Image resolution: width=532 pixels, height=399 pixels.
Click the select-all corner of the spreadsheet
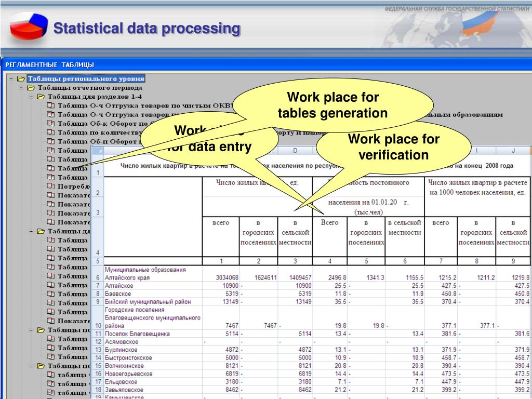pyautogui.click(x=98, y=150)
